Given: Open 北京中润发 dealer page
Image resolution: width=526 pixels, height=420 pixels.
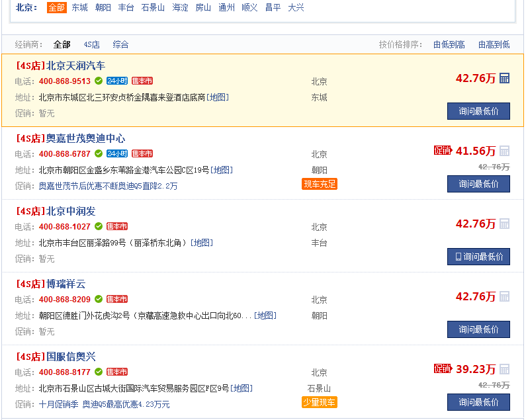Looking at the screenshot, I should pos(71,212).
